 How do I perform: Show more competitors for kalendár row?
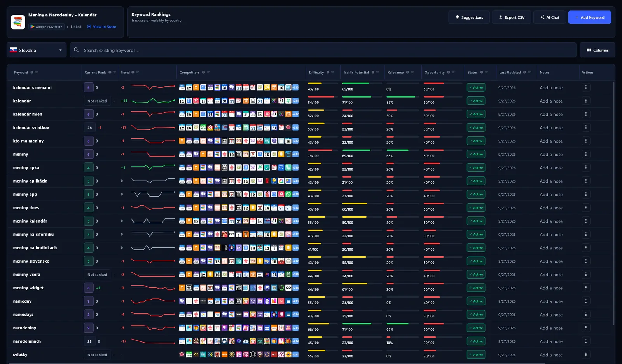[x=295, y=101]
